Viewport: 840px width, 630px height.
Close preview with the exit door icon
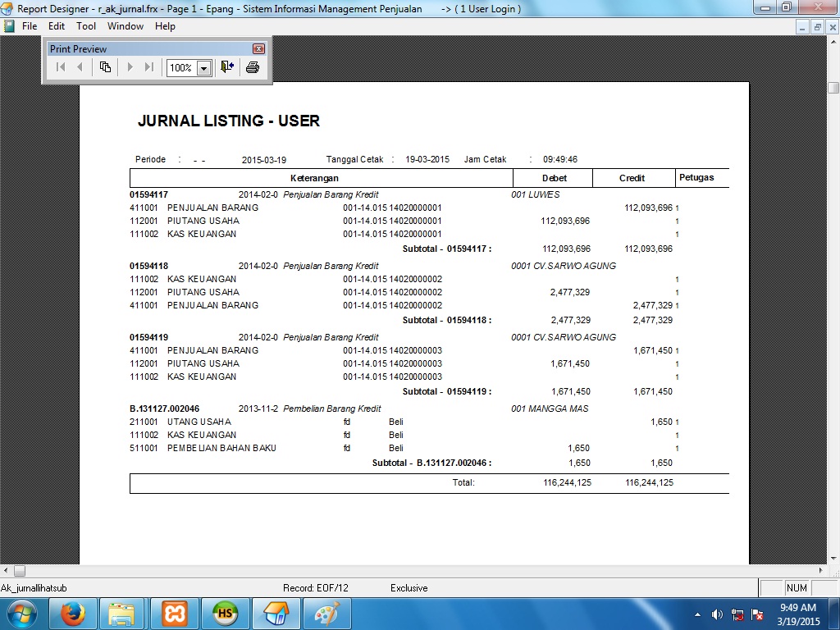tap(227, 67)
